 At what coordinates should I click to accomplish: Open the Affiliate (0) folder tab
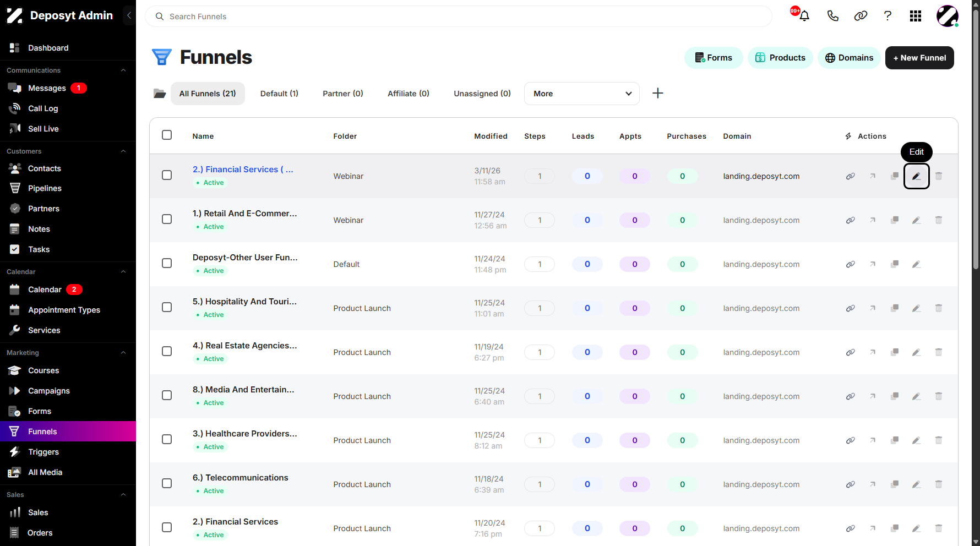point(409,94)
